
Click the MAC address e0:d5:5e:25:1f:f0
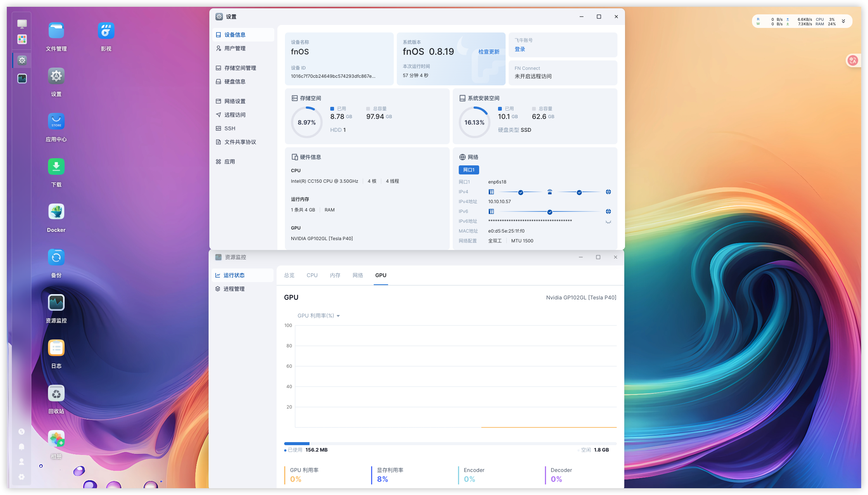pyautogui.click(x=506, y=231)
